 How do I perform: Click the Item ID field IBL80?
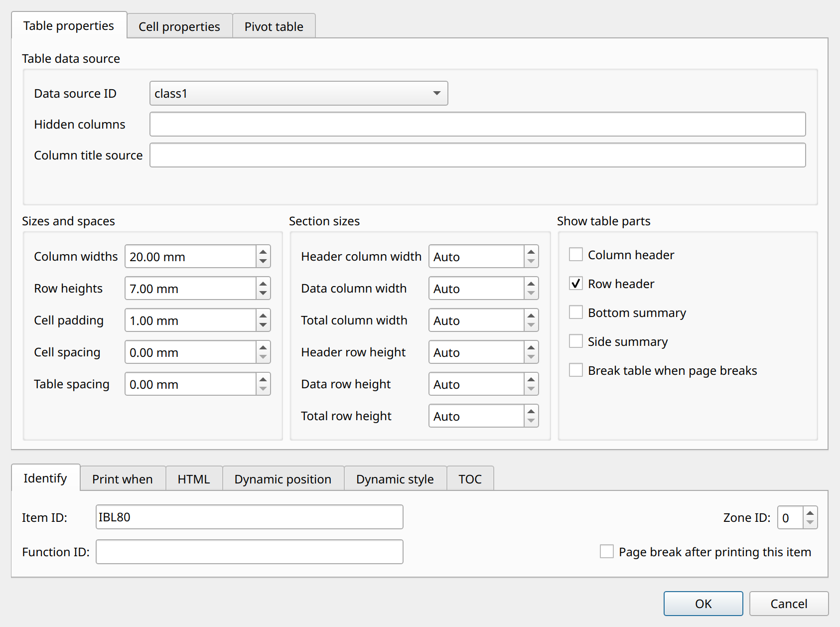pos(250,517)
